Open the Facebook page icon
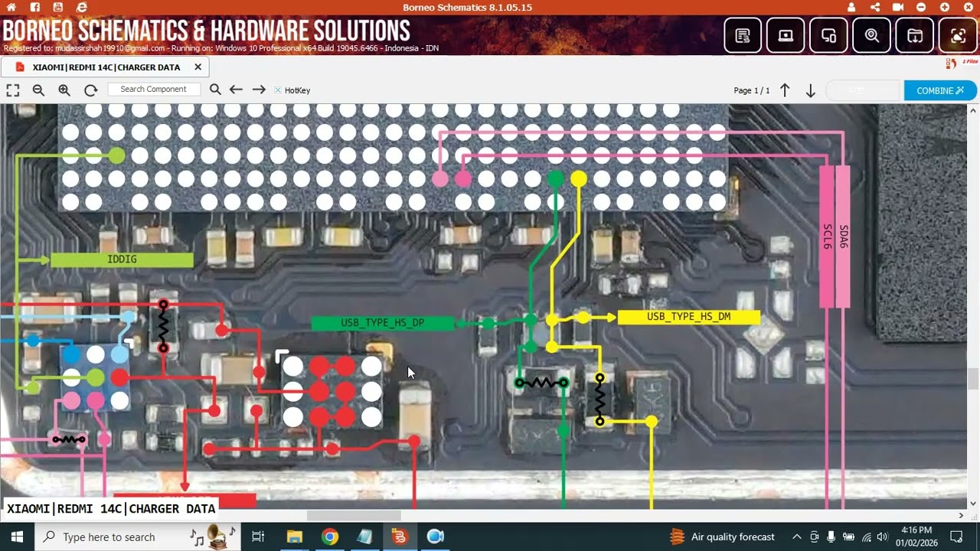980x551 pixels. click(34, 7)
